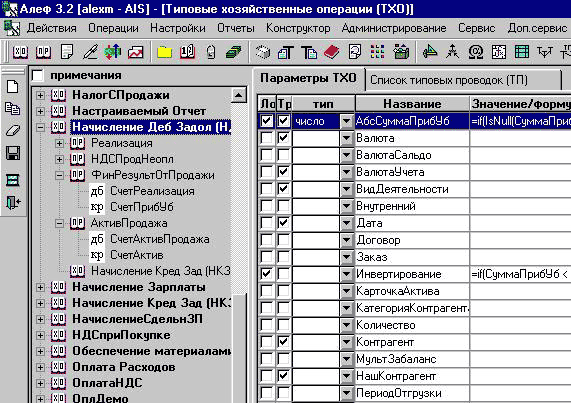Toggle Ло checkbox in Инвертирование row

(267, 274)
